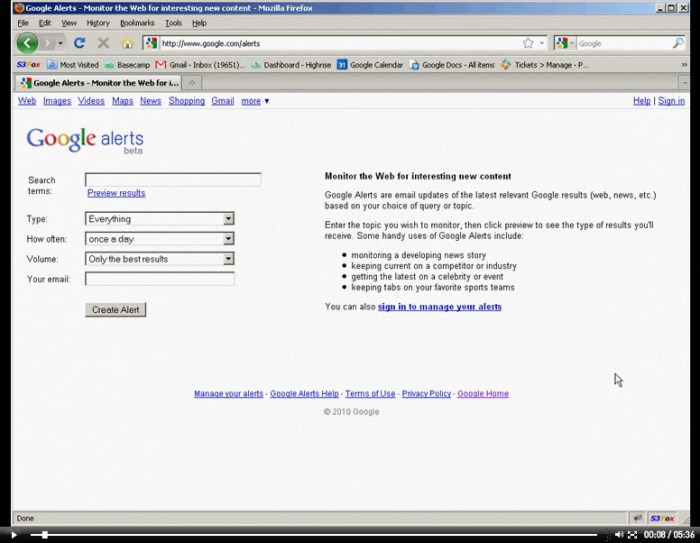Image resolution: width=700 pixels, height=543 pixels.
Task: Click the Shopping link
Action: click(187, 101)
